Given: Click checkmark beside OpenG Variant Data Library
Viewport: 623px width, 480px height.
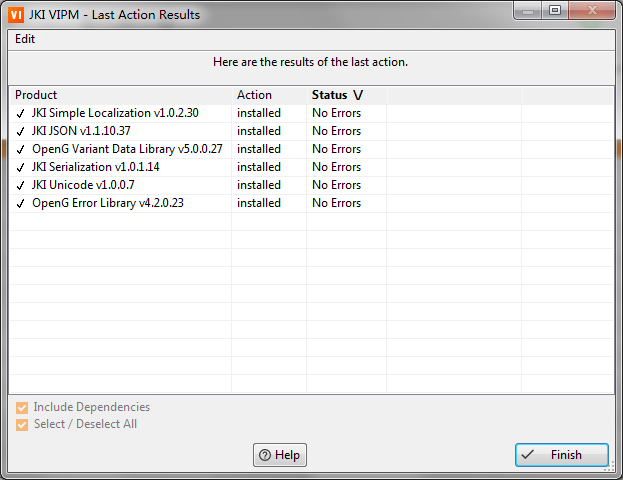Looking at the screenshot, I should [21, 149].
